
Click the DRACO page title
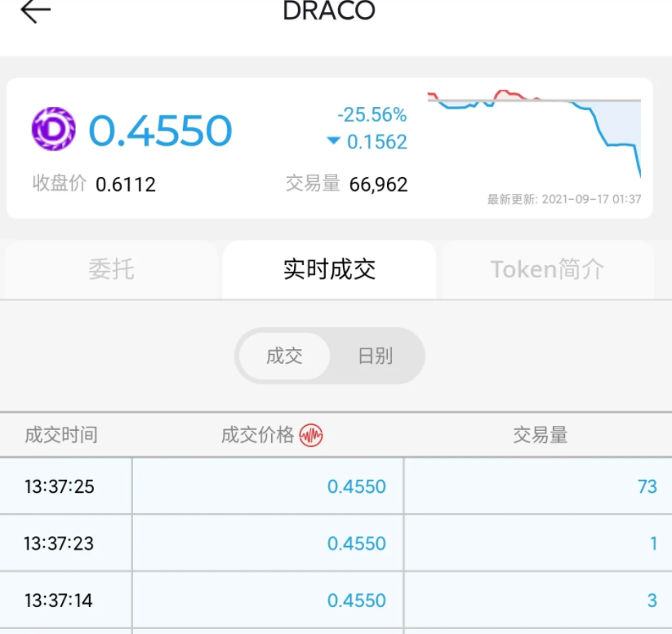[x=329, y=11]
